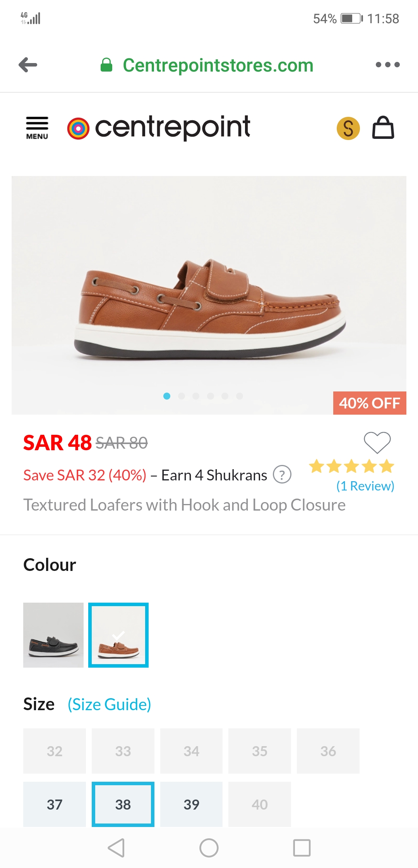The height and width of the screenshot is (868, 418).
Task: Tap the browser back arrow
Action: (x=28, y=65)
